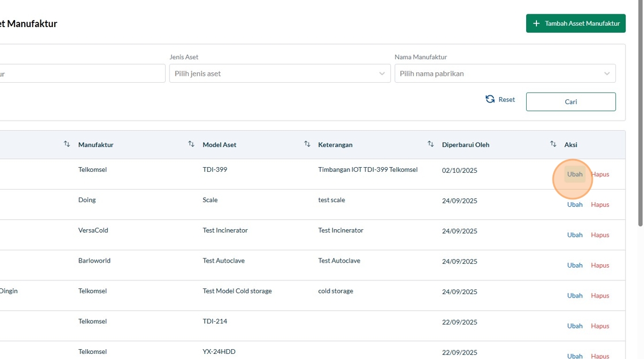Click Ubah for the Barloworld row

point(574,265)
